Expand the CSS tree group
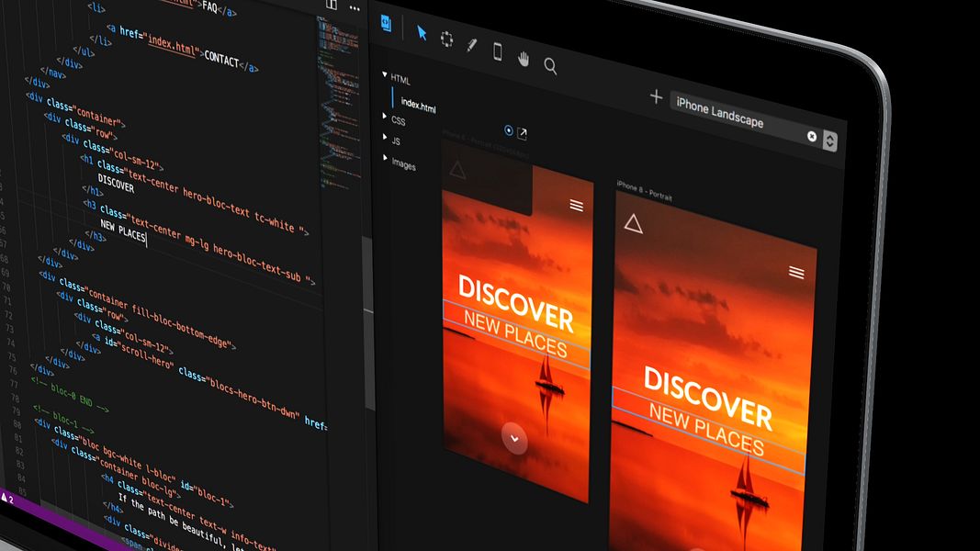The image size is (980, 551). click(x=384, y=117)
